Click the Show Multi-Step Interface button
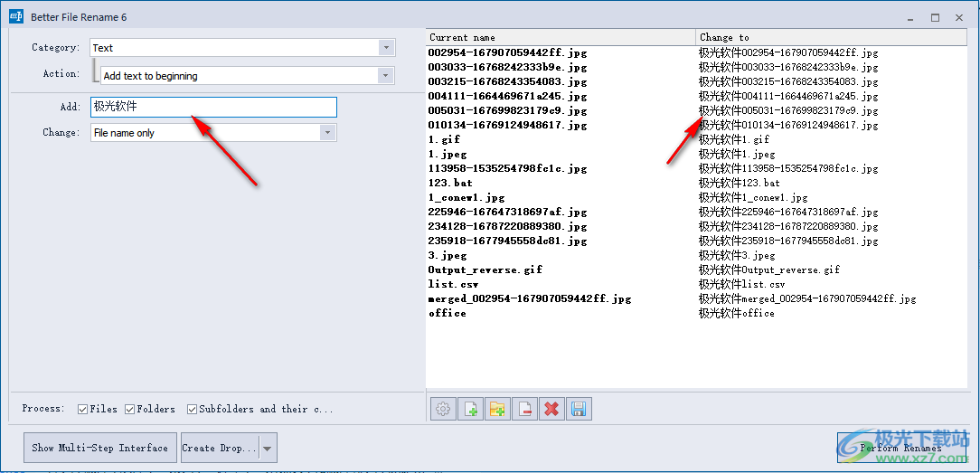This screenshot has width=980, height=473. (x=100, y=448)
